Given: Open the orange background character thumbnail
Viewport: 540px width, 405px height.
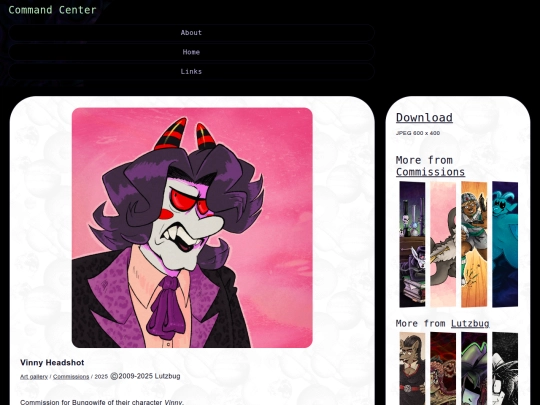Looking at the screenshot, I should 474,244.
